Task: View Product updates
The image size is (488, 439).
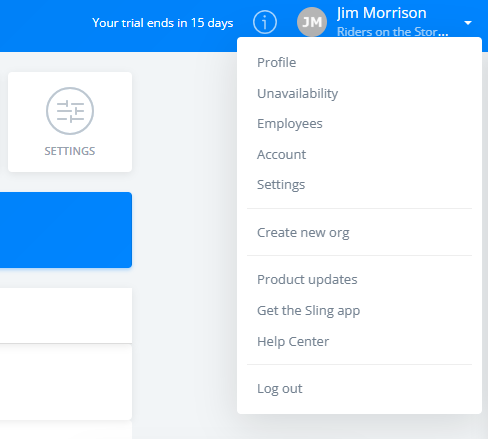Action: [307, 279]
